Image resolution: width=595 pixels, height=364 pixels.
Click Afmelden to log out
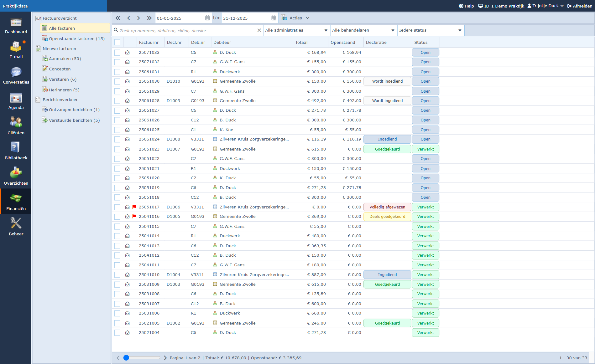(580, 6)
